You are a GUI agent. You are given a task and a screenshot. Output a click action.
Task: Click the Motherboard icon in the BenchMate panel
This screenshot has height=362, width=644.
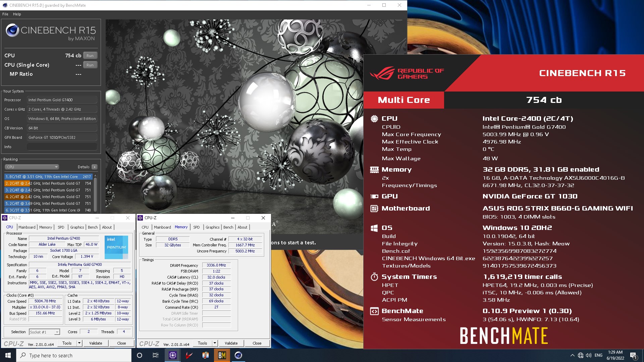(x=374, y=208)
